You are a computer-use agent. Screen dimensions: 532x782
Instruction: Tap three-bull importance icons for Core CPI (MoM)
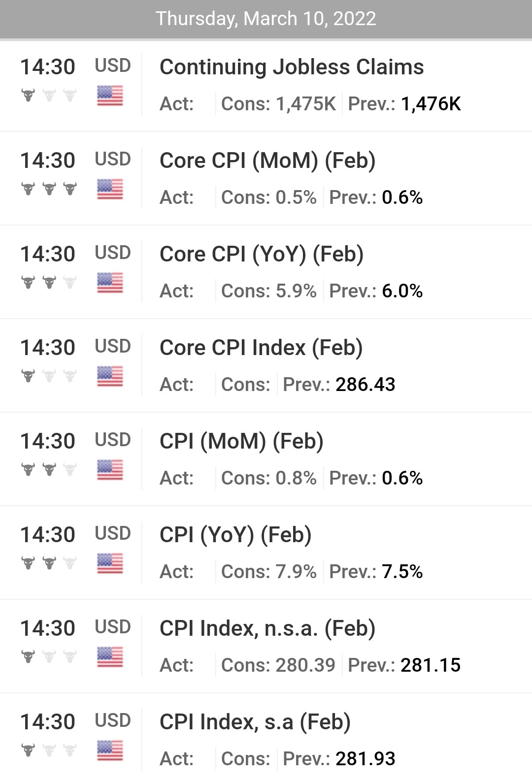49,189
